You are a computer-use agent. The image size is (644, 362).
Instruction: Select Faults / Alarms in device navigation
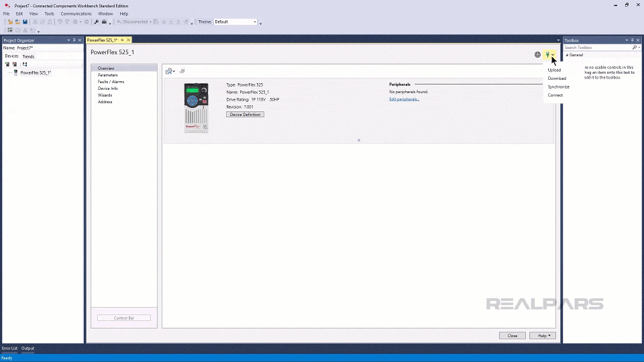pos(111,82)
